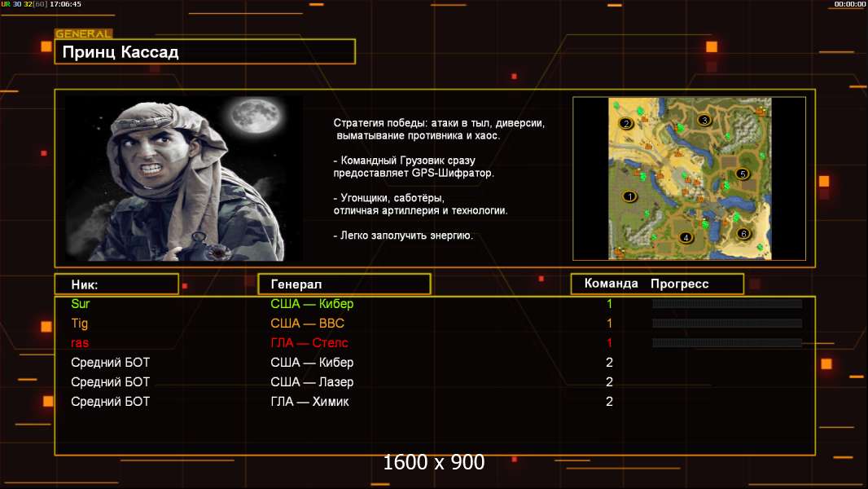
Task: Select the ras player progress bar
Action: [x=727, y=343]
